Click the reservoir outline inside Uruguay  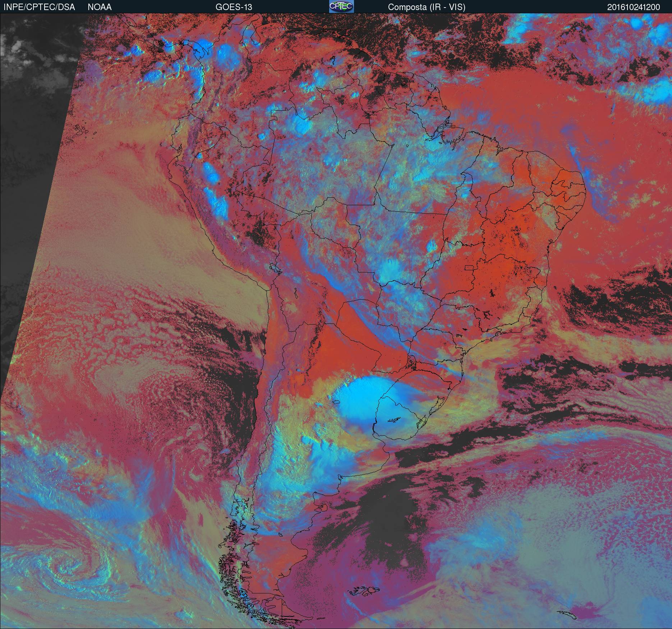point(395,420)
